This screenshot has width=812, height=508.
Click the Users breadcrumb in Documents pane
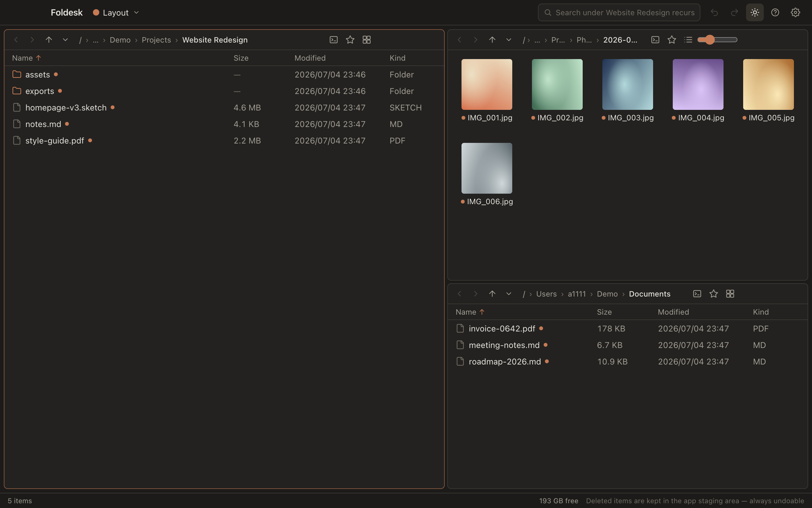(546, 294)
